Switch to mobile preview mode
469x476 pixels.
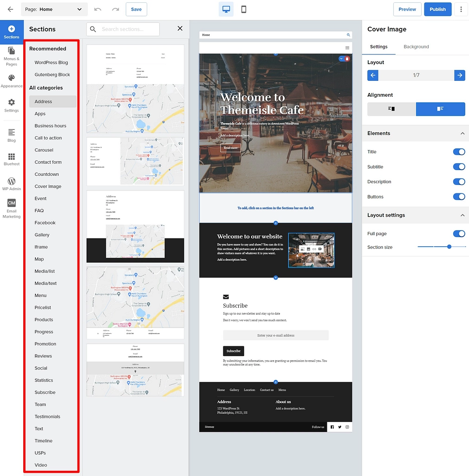(243, 9)
